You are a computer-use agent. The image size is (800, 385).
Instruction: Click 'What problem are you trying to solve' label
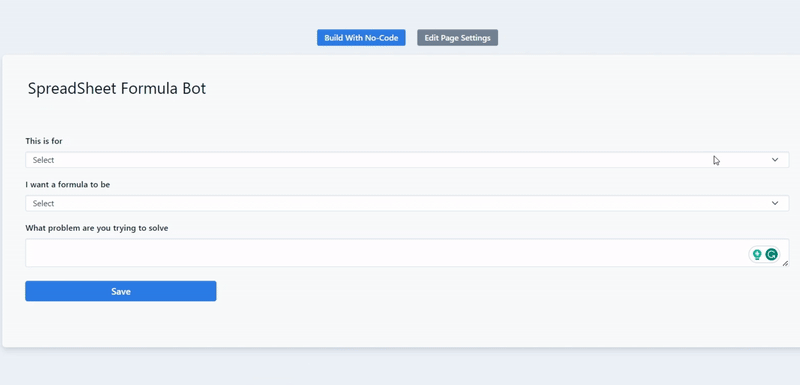tap(97, 228)
